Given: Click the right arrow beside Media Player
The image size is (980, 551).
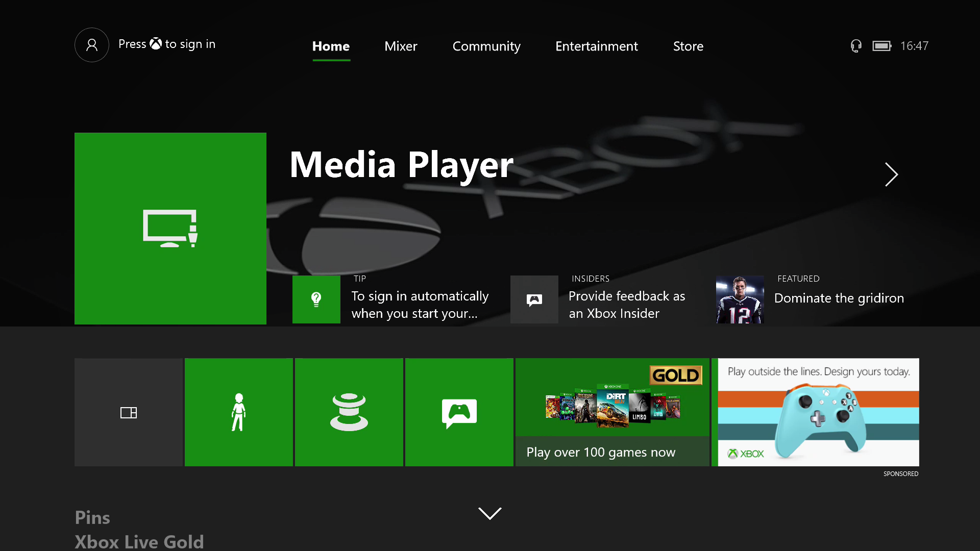Looking at the screenshot, I should pos(891,174).
